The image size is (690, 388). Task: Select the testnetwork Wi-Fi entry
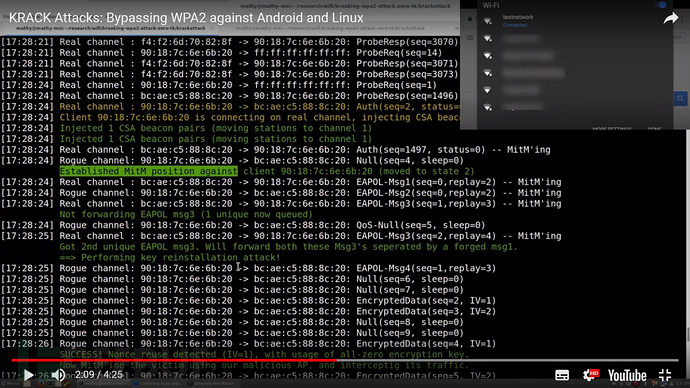575,21
